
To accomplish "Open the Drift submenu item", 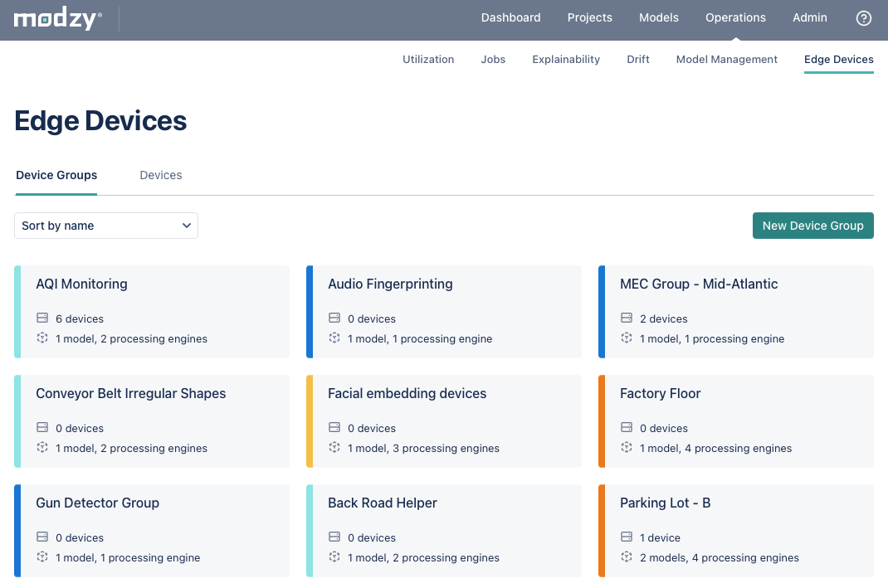I will point(637,60).
